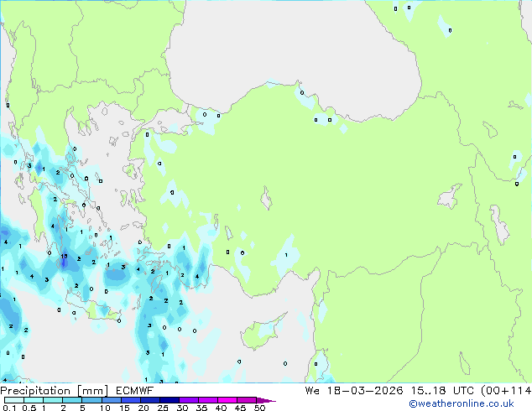The image size is (532, 411).
Task: Select the 45–50 mm legend swatch
Action: (x=247, y=400)
